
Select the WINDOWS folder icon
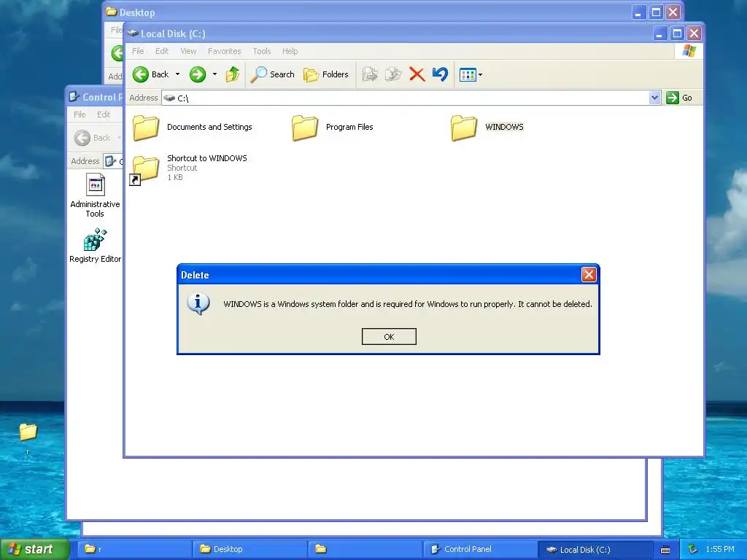463,128
